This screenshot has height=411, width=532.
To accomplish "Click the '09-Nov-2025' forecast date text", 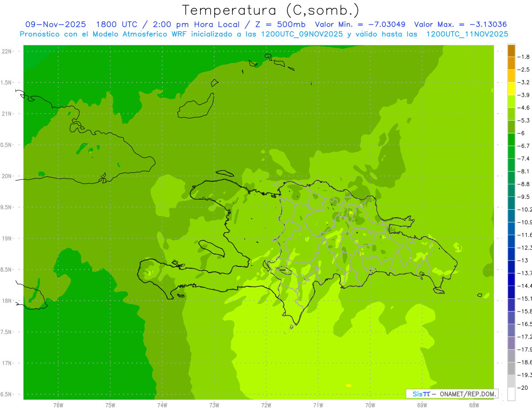I will click(56, 24).
